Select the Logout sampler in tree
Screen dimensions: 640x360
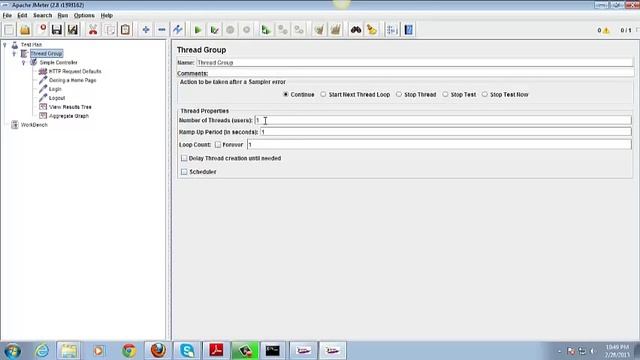[57, 98]
